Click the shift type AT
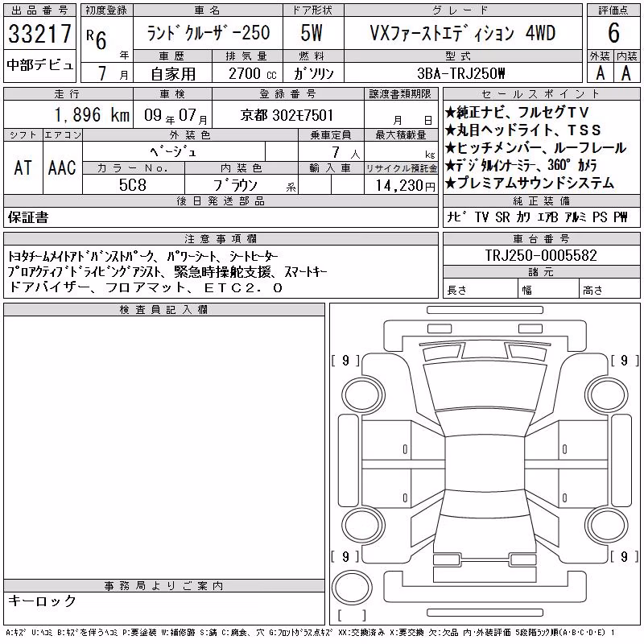Screen dimensions: 644x644 point(23,167)
